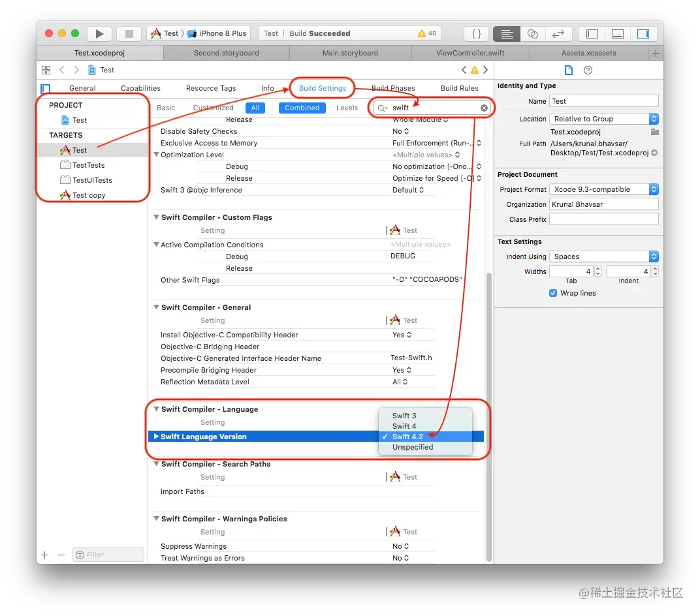Show the Quick Help inspector

pos(588,70)
